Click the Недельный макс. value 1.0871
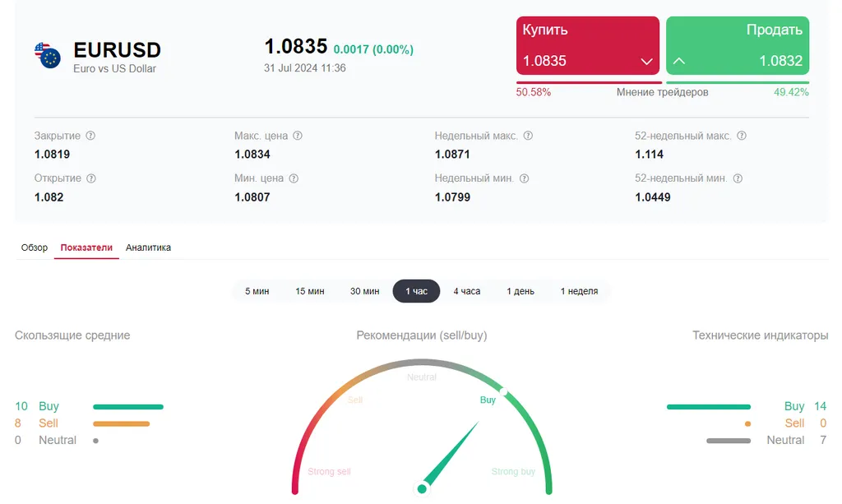This screenshot has width=842, height=504. [453, 155]
